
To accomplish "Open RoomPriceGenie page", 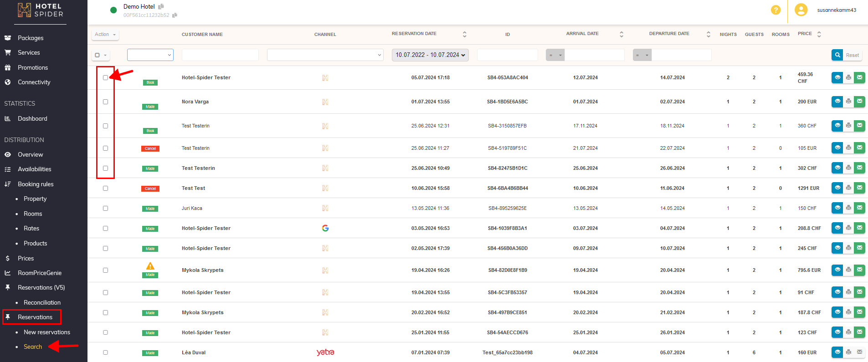I will pyautogui.click(x=40, y=273).
